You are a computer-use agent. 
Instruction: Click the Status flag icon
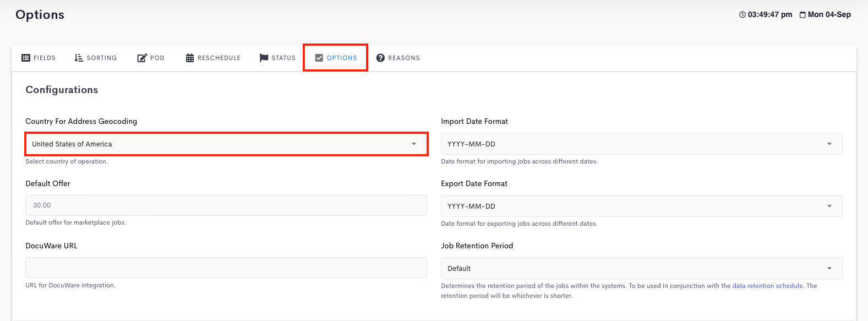(264, 58)
